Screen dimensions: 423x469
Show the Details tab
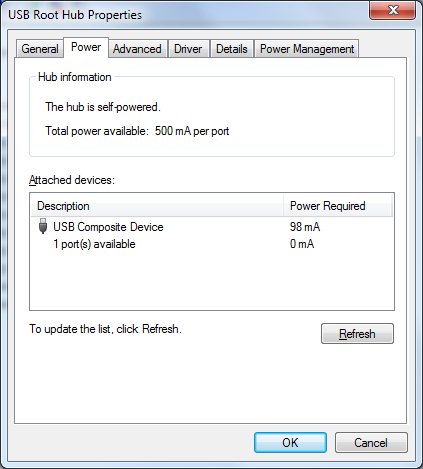[x=232, y=49]
